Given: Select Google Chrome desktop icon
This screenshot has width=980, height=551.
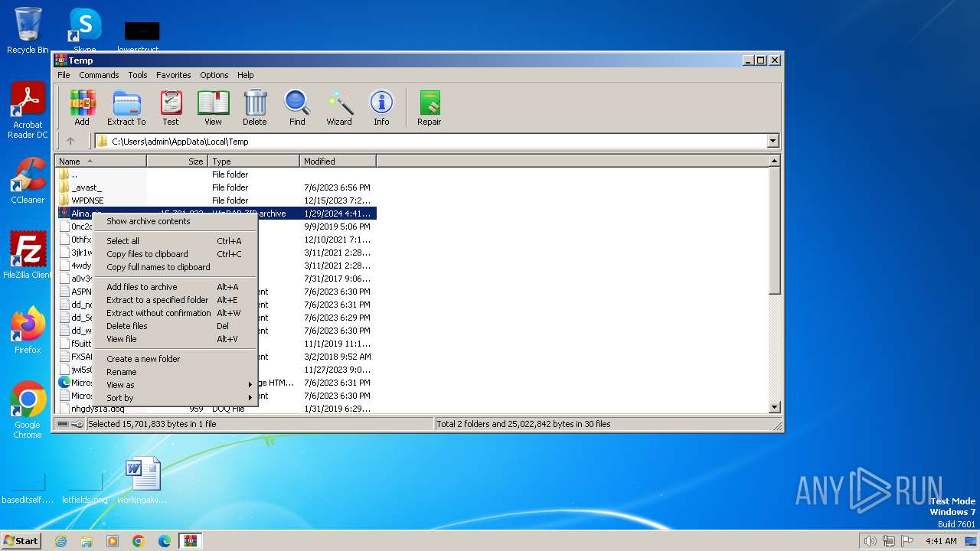Looking at the screenshot, I should point(28,410).
